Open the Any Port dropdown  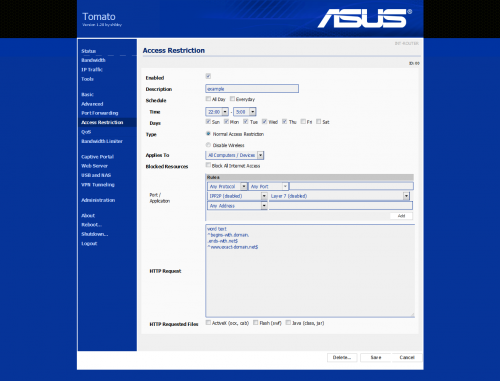point(268,186)
